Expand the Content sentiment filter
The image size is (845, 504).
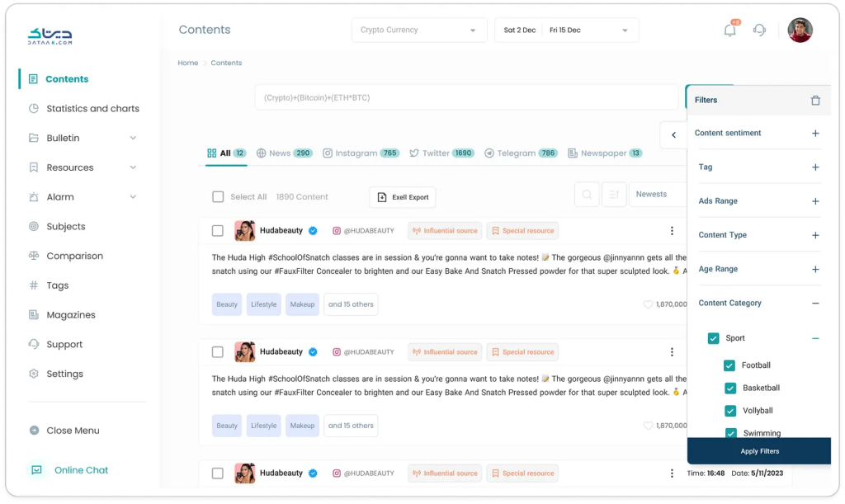pyautogui.click(x=815, y=134)
